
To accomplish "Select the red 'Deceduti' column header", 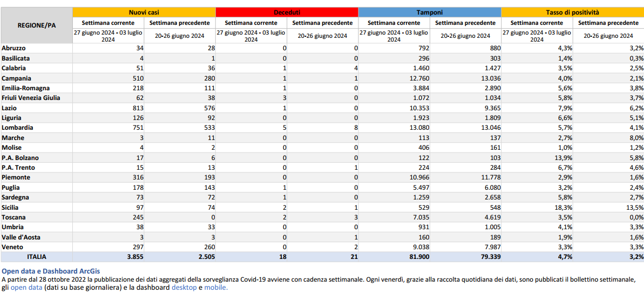I will pos(286,12).
